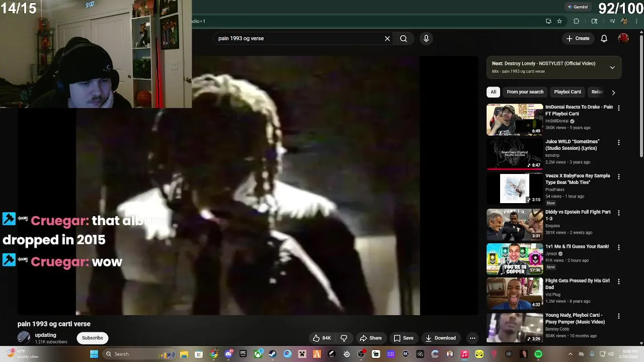The image size is (644, 362).
Task: Open options menu for Diddy vs Epstein video
Action: point(619,213)
